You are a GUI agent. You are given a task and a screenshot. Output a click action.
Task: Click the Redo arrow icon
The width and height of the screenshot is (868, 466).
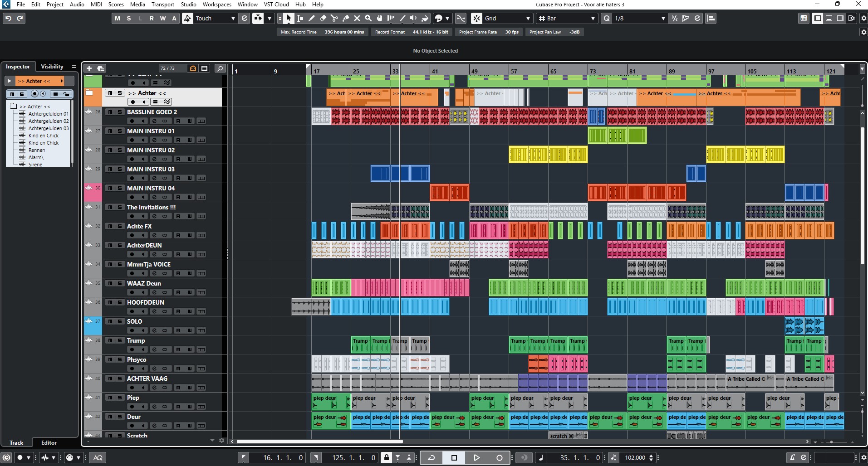point(20,18)
